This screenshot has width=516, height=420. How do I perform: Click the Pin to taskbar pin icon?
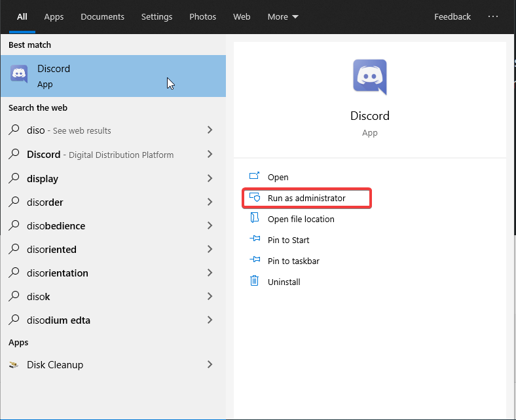tap(255, 259)
